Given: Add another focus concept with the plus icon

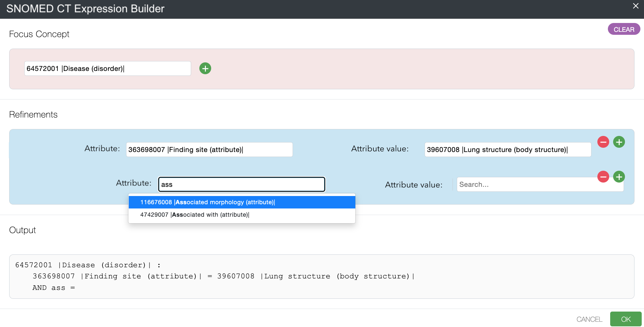Looking at the screenshot, I should click(x=205, y=68).
